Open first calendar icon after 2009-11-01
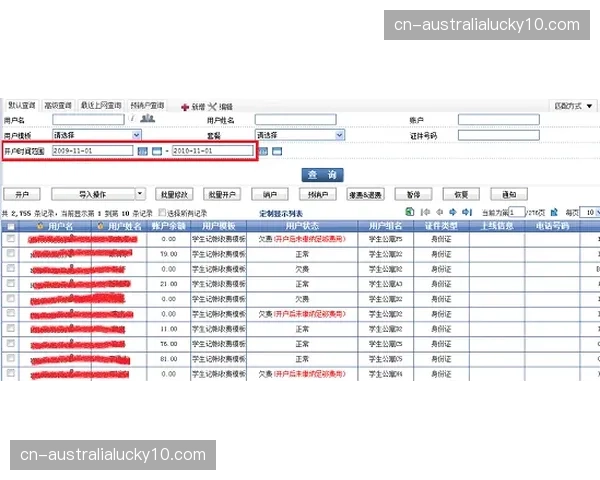600x480 pixels. pyautogui.click(x=142, y=152)
